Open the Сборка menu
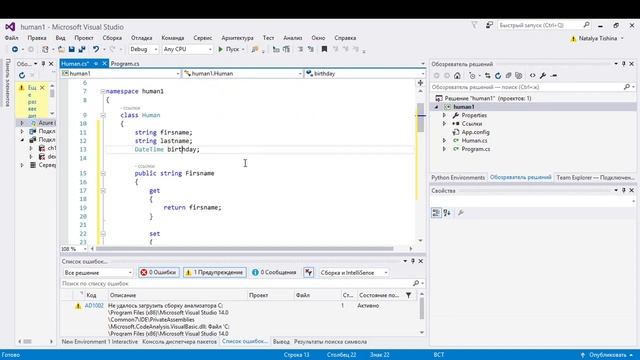Viewport: 640px width, 360px height. pyautogui.click(x=112, y=38)
